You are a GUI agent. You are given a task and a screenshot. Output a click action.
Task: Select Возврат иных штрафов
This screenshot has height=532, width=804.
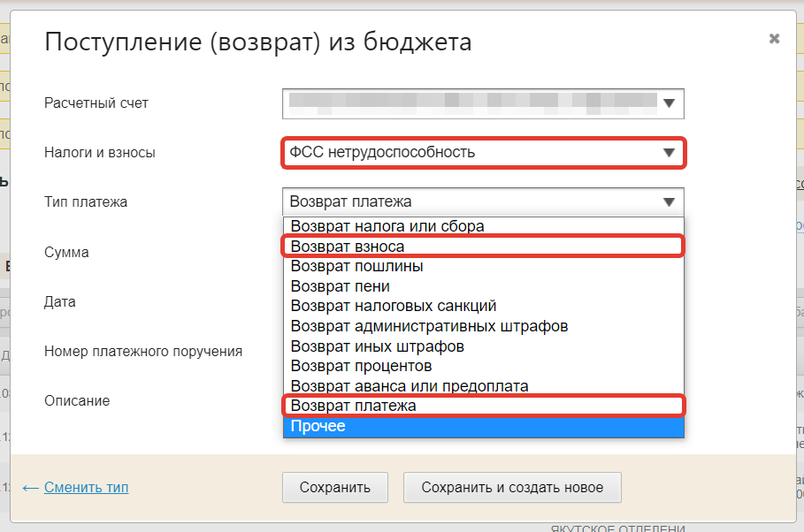[x=378, y=346]
